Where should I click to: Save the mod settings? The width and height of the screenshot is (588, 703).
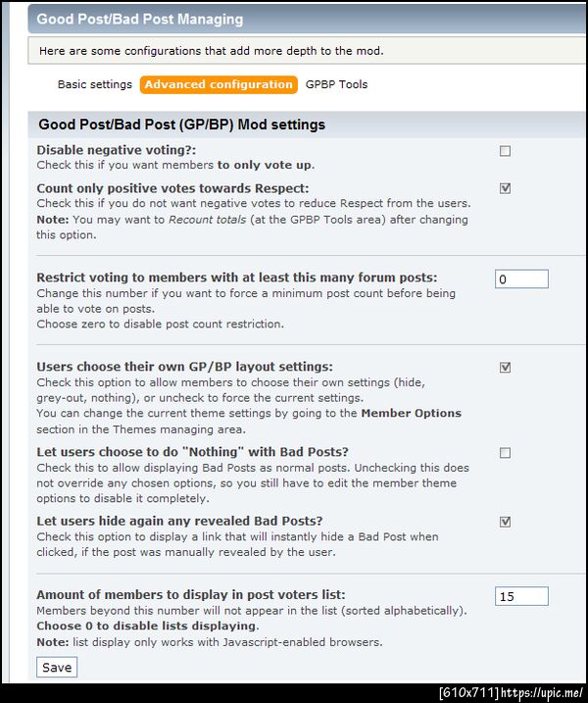coord(57,667)
